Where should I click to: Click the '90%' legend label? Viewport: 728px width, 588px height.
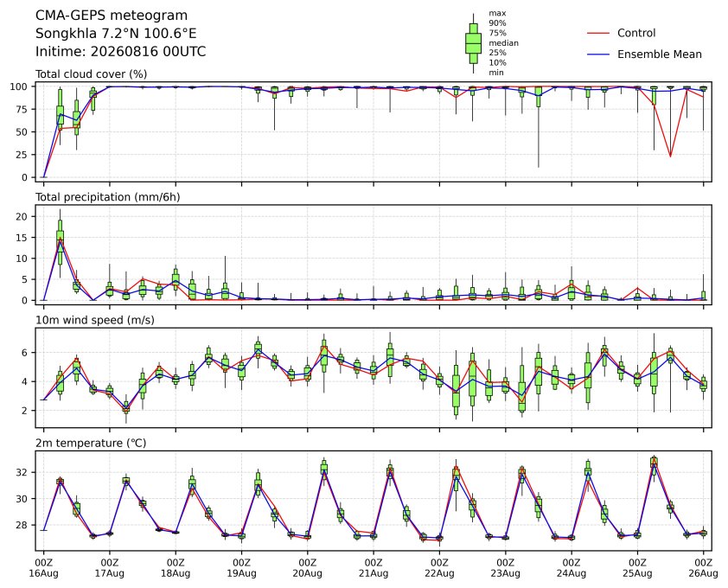pyautogui.click(x=497, y=23)
